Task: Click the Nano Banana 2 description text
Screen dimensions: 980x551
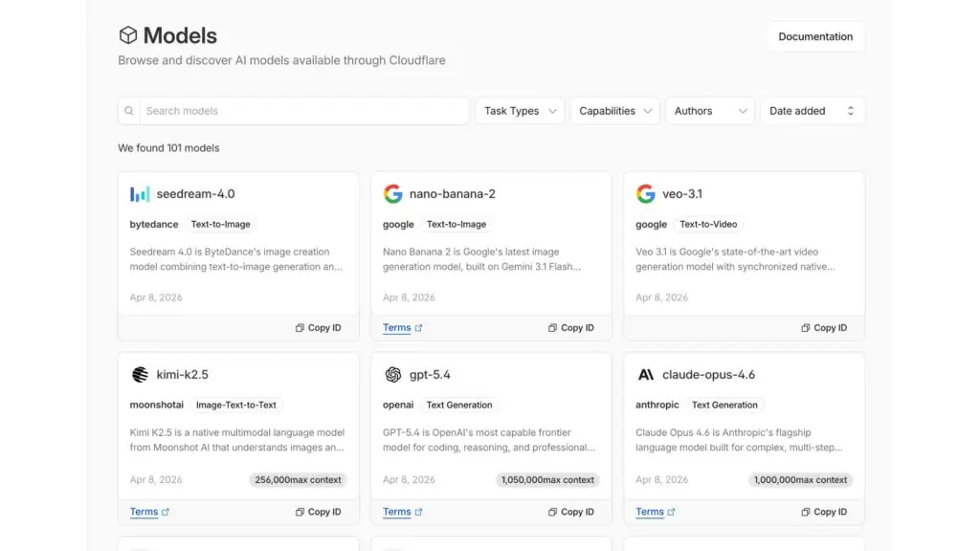Action: (482, 259)
